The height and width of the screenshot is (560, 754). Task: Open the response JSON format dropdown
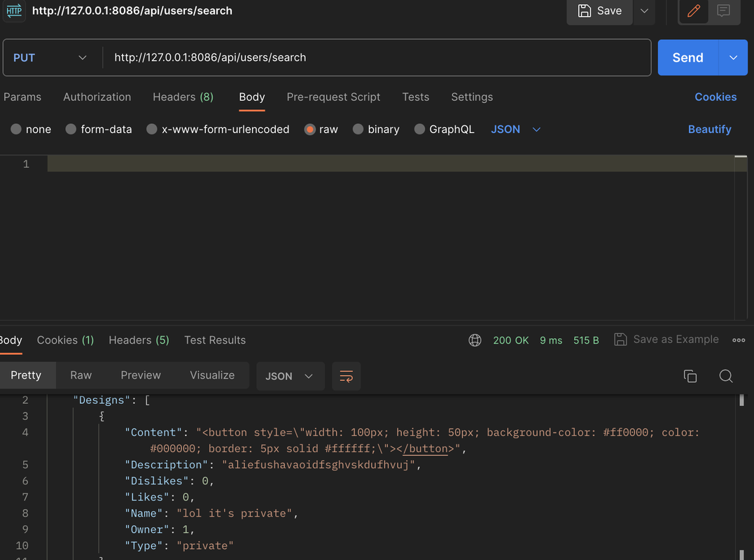point(290,376)
